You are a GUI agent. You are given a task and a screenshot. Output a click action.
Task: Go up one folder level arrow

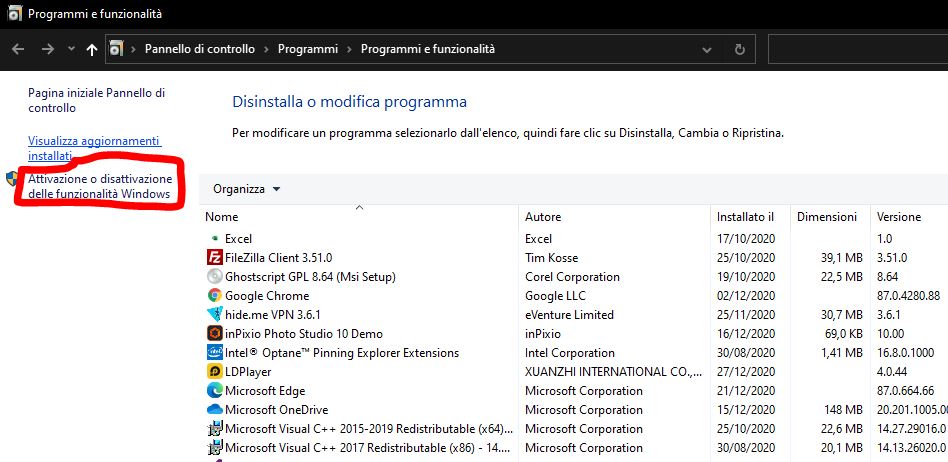pyautogui.click(x=92, y=49)
